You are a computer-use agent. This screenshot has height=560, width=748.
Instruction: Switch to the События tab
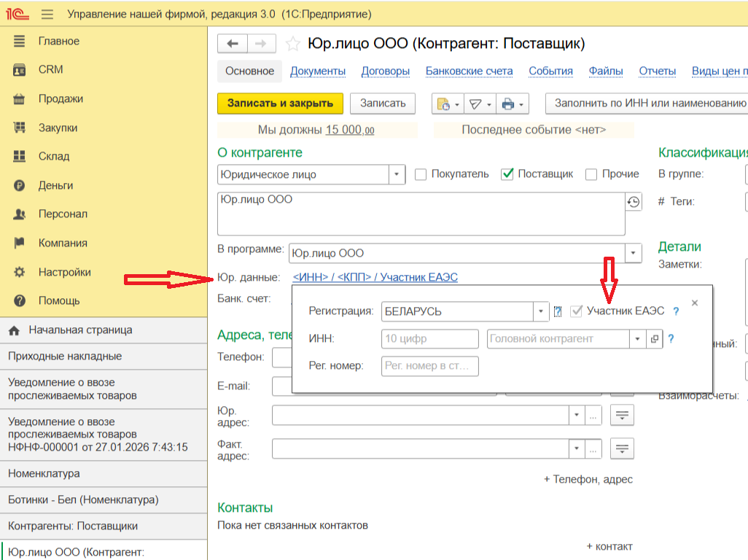(550, 71)
